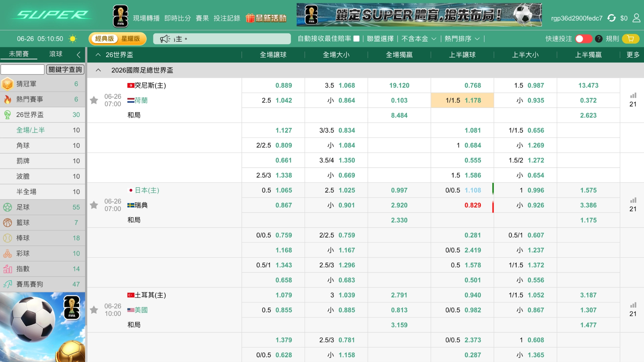The height and width of the screenshot is (362, 644).
Task: Open 不含本金 dropdown
Action: click(419, 39)
